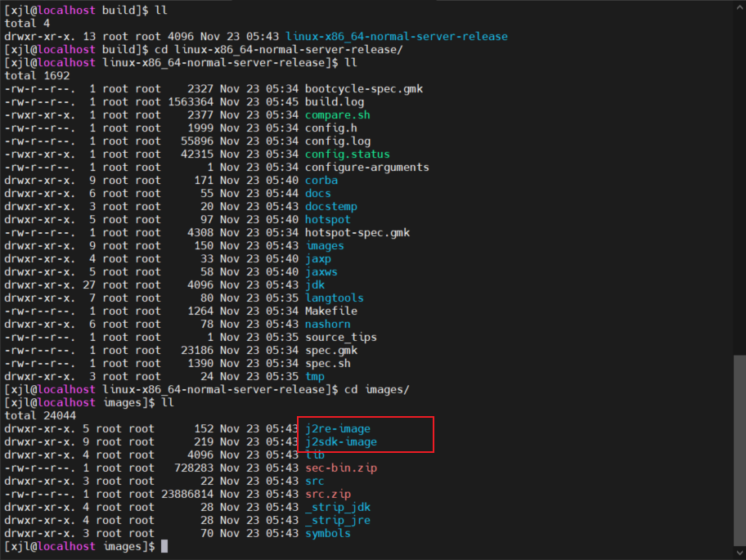
Task: Click the size value 23186
Action: pyautogui.click(x=197, y=351)
